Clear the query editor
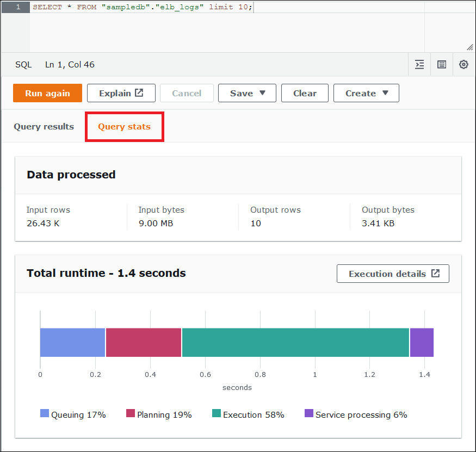Screen dimensions: 476x452 coord(305,92)
